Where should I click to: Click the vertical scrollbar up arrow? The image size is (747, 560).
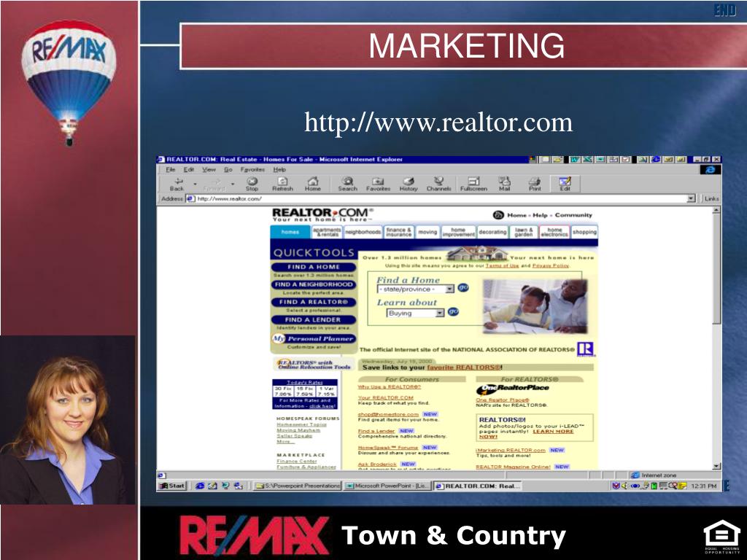click(716, 209)
